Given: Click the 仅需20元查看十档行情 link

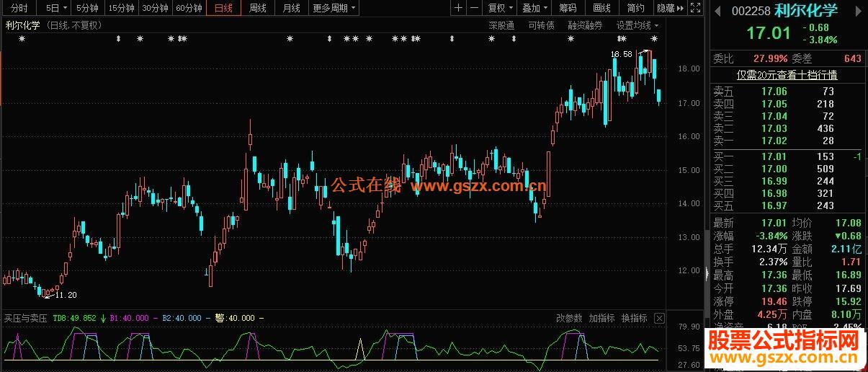Looking at the screenshot, I should [x=787, y=75].
